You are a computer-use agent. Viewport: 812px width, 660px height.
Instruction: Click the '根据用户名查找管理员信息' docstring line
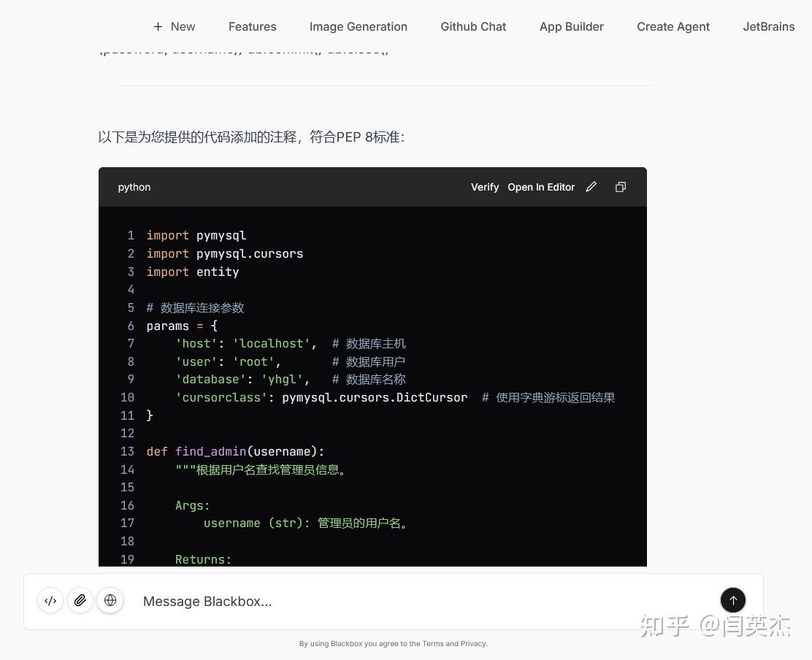click(261, 469)
